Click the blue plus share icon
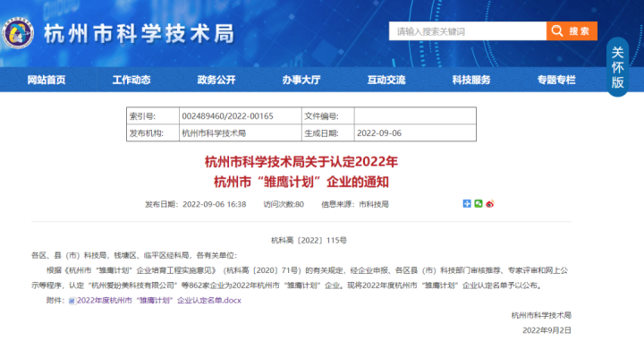The height and width of the screenshot is (341, 644). [x=467, y=204]
